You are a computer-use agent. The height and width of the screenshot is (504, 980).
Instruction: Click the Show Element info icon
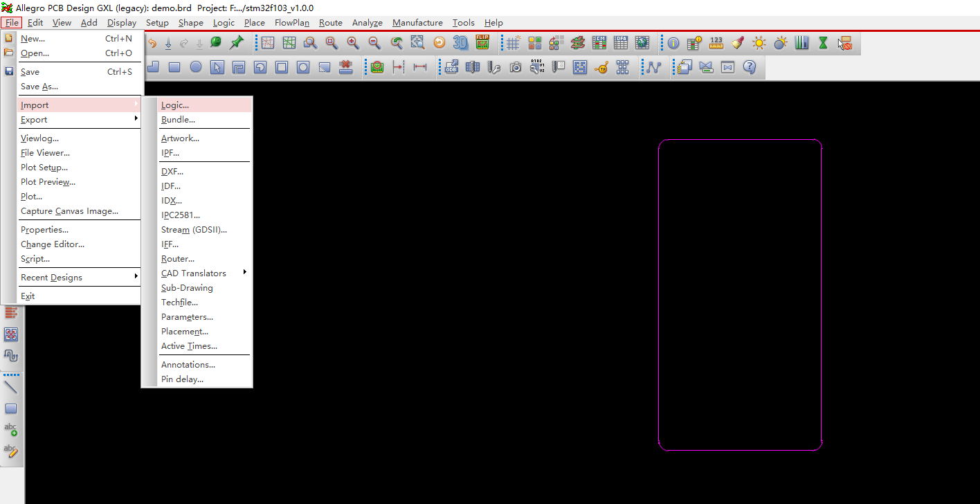[673, 43]
